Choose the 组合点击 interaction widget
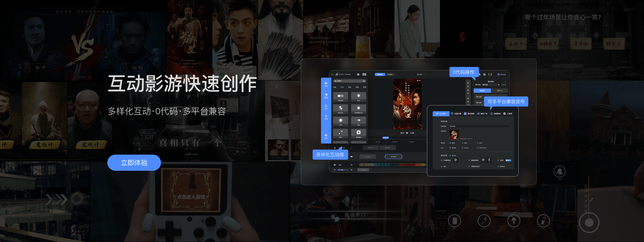This screenshot has height=242, width=644. (340, 109)
